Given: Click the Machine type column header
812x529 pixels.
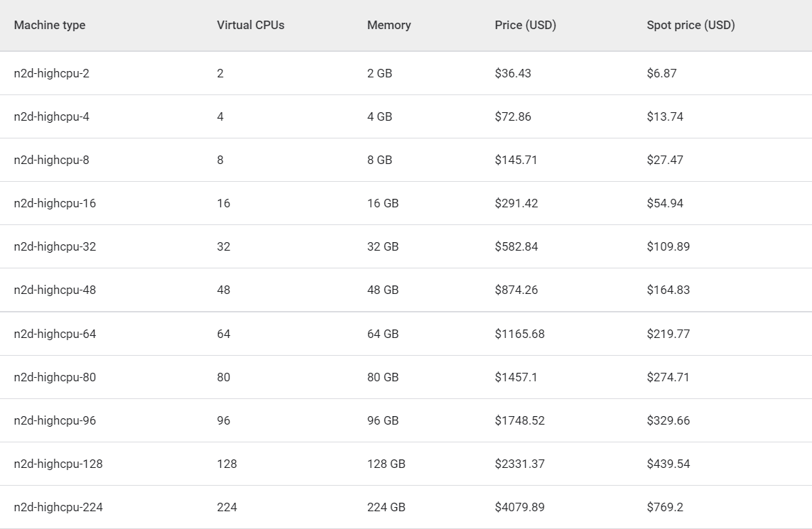Looking at the screenshot, I should pos(50,25).
